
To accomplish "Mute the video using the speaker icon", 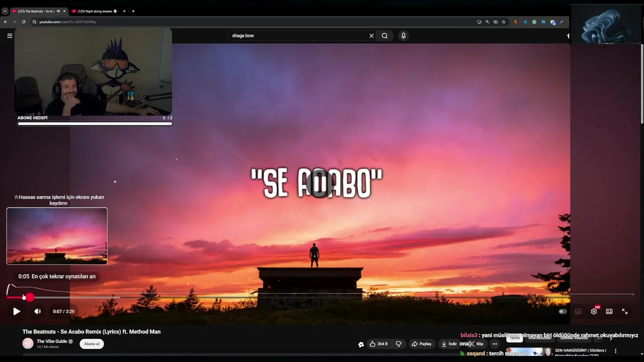I will point(38,311).
